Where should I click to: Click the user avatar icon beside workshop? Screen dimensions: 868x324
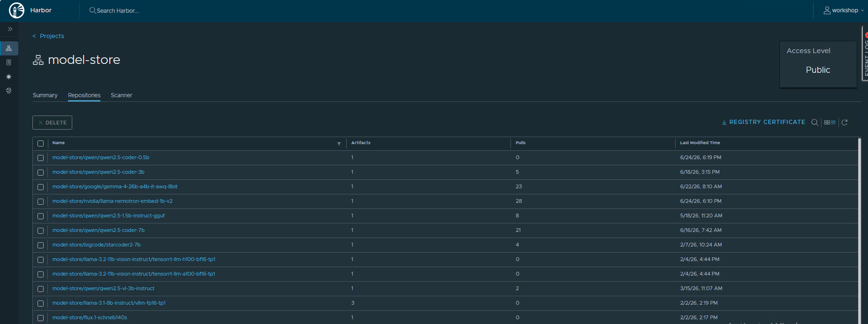click(x=827, y=10)
